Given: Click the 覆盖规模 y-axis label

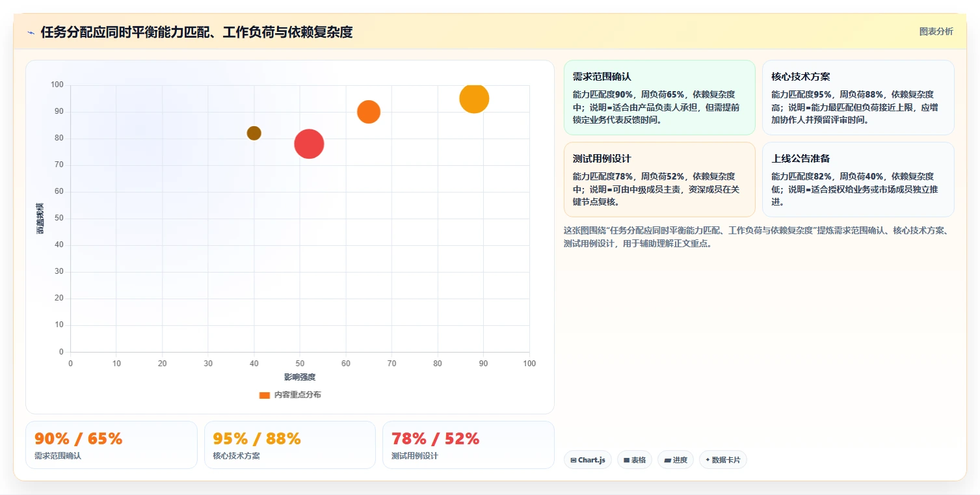Looking at the screenshot, I should [40, 219].
